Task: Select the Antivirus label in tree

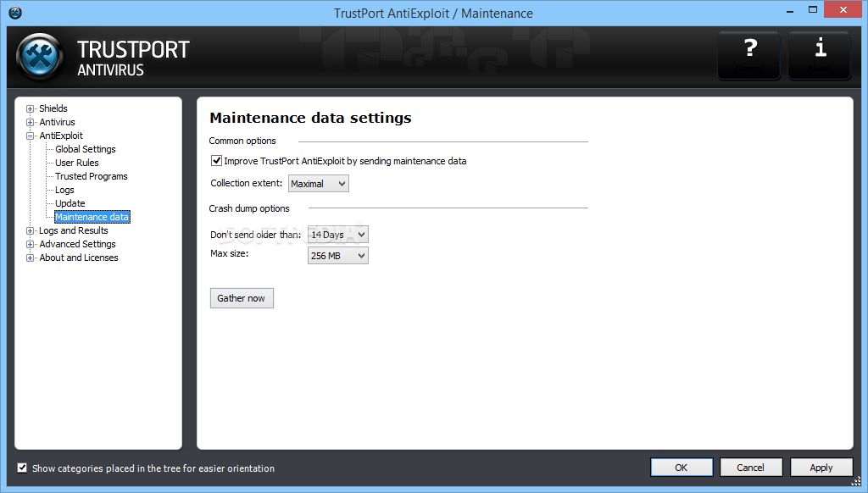Action: (57, 122)
